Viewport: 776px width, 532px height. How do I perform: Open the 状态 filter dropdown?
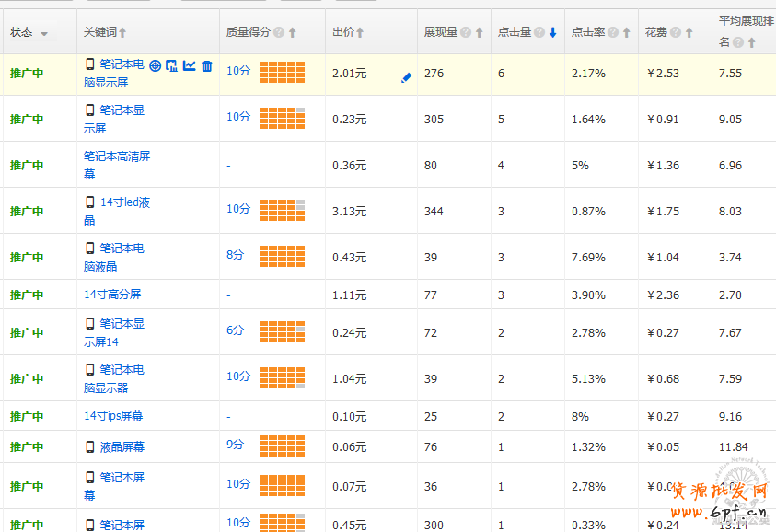(x=43, y=34)
